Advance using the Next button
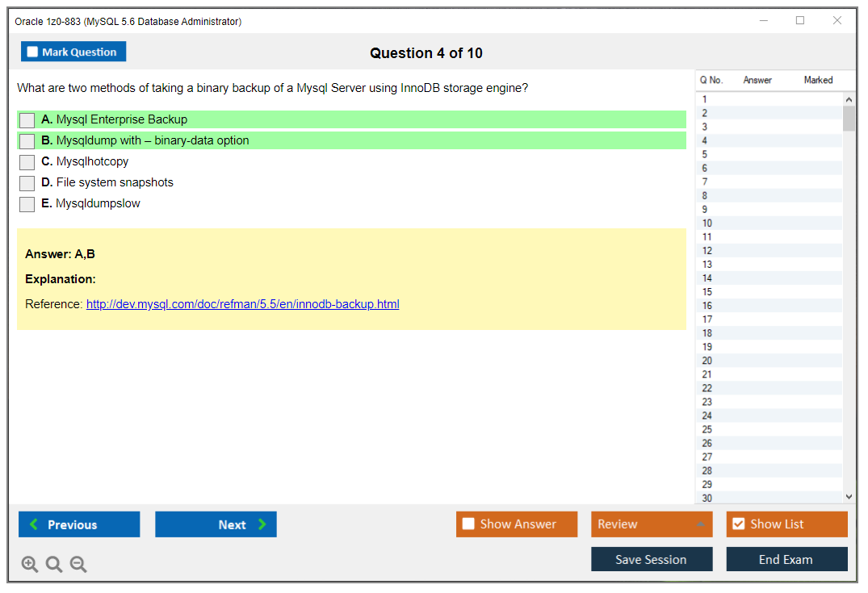Viewport: 868px width, 593px height. pos(216,524)
